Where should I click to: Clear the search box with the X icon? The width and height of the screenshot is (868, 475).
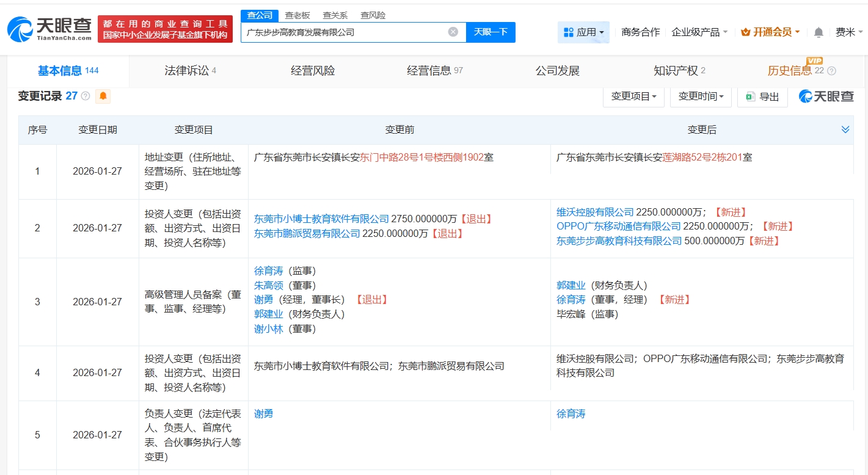(453, 32)
